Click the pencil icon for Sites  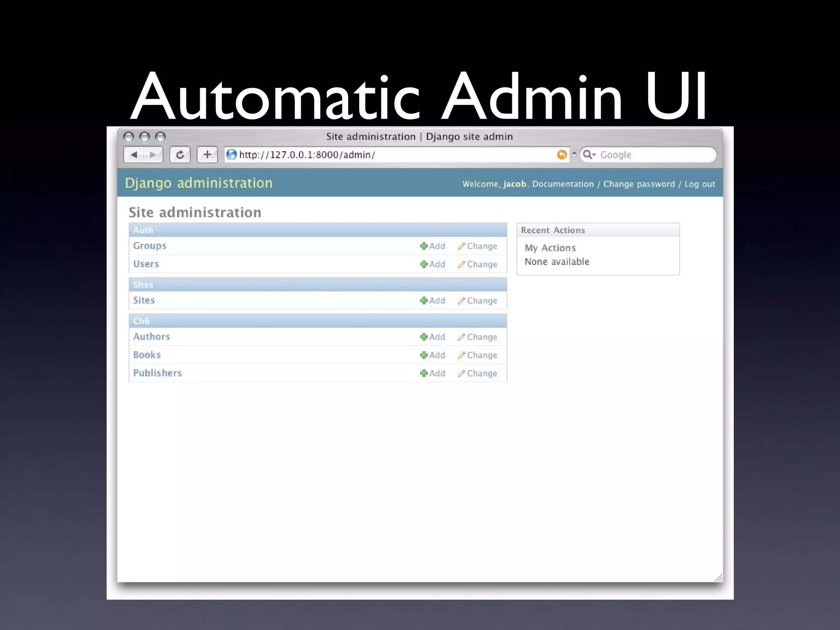pos(461,301)
